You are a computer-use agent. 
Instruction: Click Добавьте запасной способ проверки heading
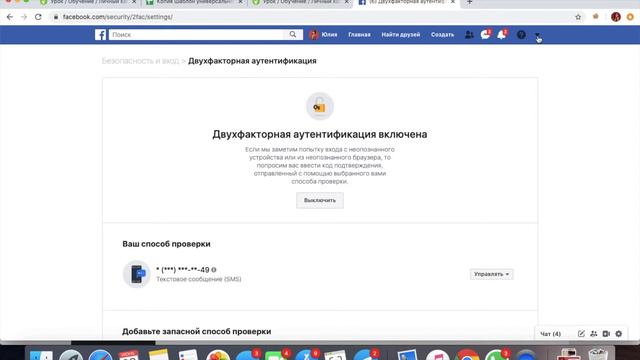(197, 331)
